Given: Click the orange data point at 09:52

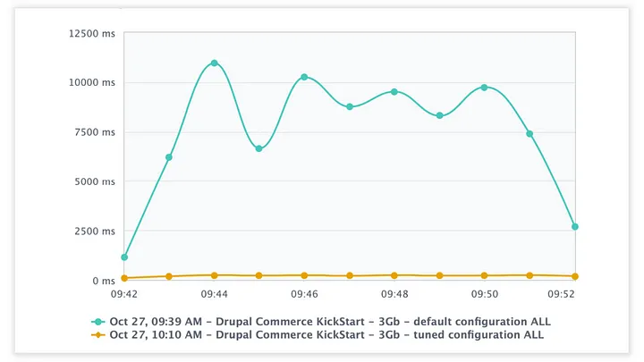Looking at the screenshot, I should pyautogui.click(x=574, y=277).
